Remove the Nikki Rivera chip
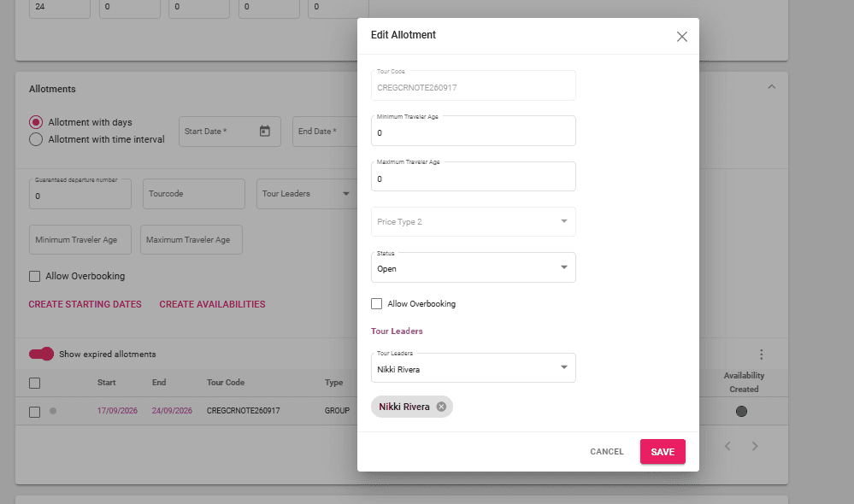Viewport: 854px width, 504px height. [x=441, y=407]
